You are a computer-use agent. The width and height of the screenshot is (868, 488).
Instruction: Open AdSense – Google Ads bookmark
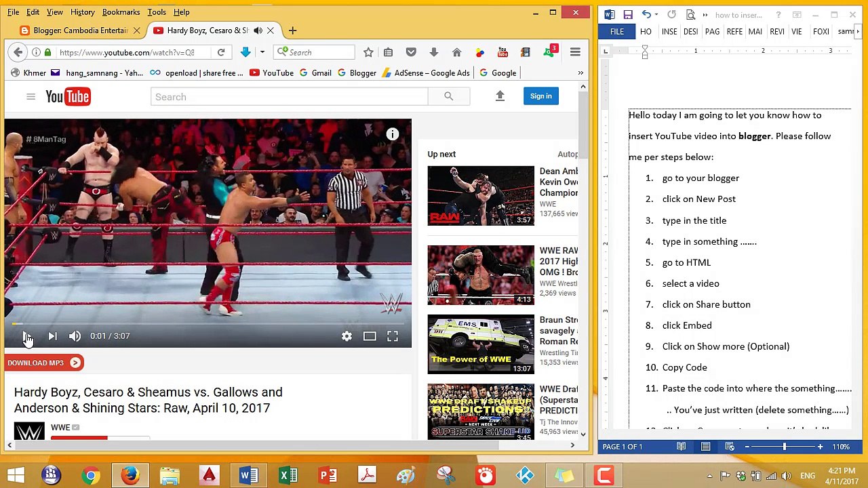(x=426, y=73)
